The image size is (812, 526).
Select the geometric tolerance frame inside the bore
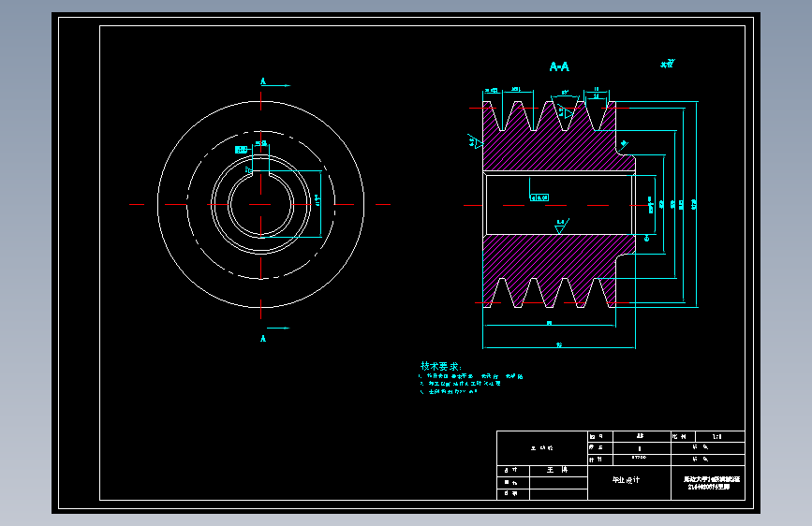(539, 197)
